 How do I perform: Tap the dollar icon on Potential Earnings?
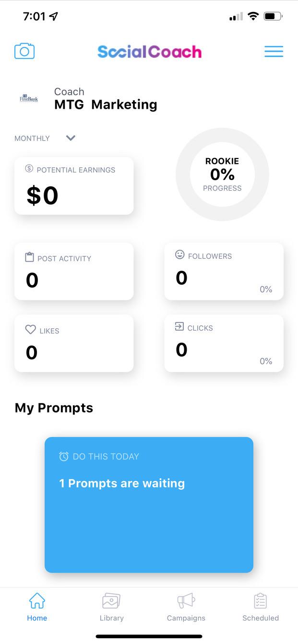(29, 169)
